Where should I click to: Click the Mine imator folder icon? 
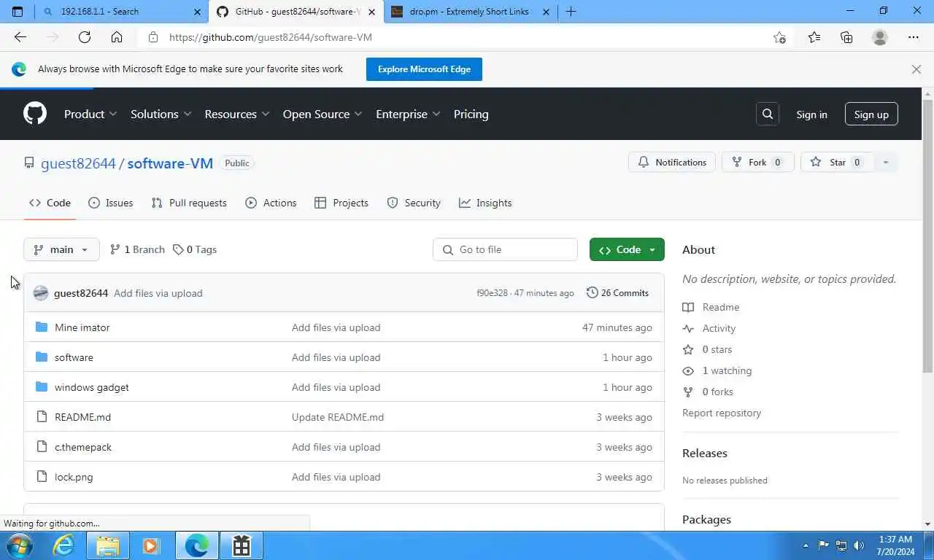coord(42,327)
